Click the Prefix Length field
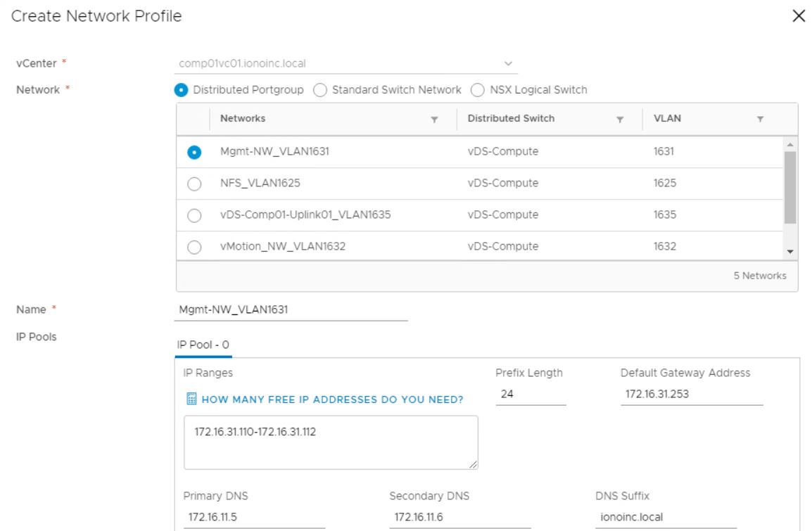 pyautogui.click(x=531, y=395)
